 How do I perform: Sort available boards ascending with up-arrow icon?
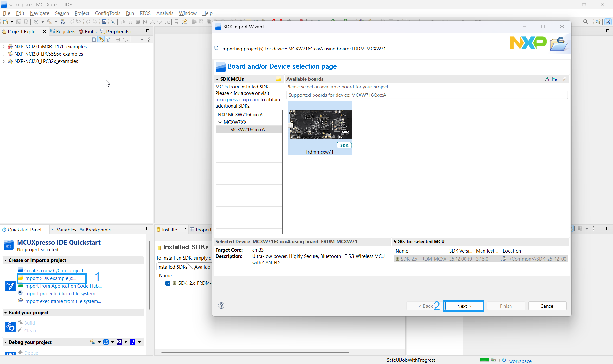tap(555, 79)
